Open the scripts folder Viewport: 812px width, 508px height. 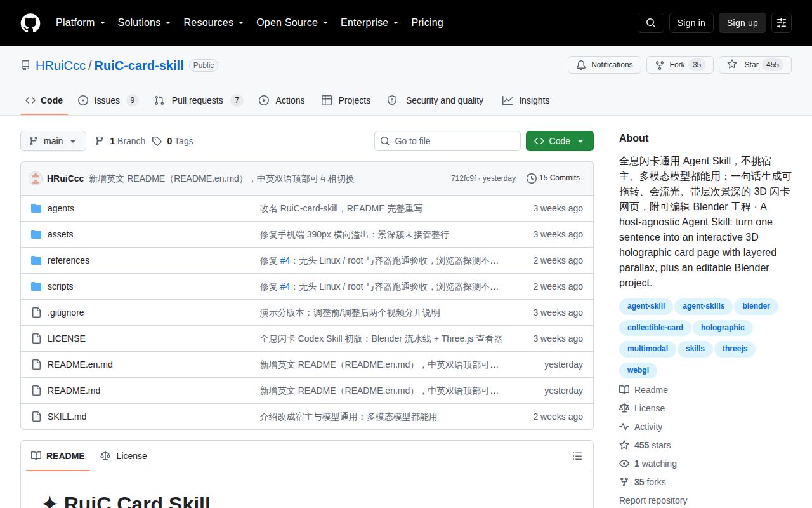click(60, 286)
